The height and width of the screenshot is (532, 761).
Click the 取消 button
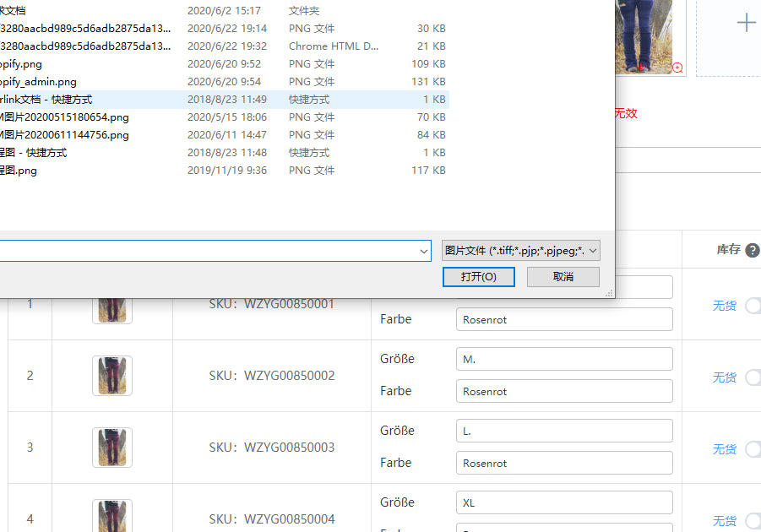pos(563,277)
